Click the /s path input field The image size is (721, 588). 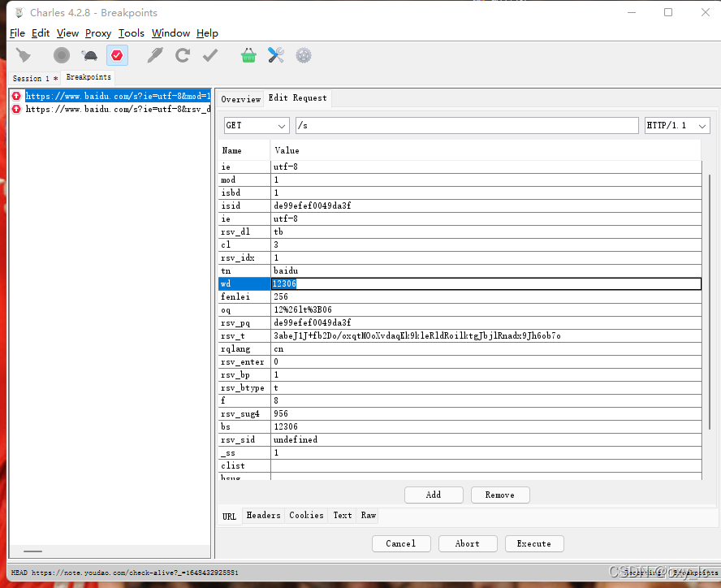467,125
